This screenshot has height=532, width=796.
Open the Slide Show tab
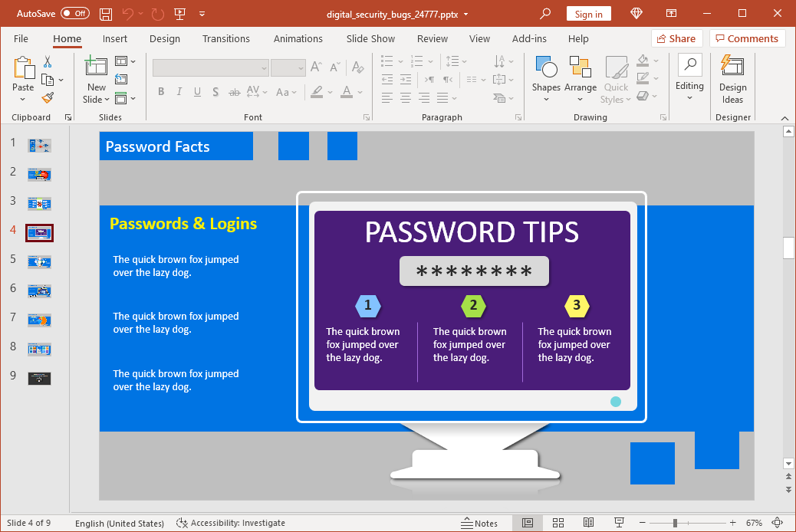click(370, 38)
